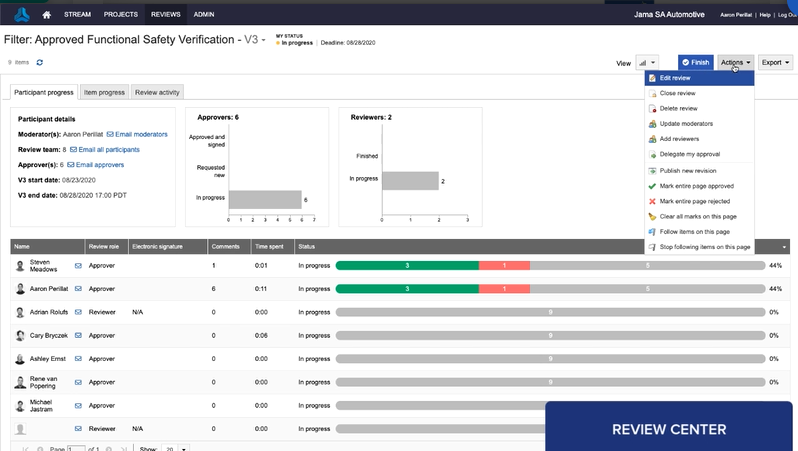Open the Export dropdown
The image size is (798, 451).
[x=775, y=63]
